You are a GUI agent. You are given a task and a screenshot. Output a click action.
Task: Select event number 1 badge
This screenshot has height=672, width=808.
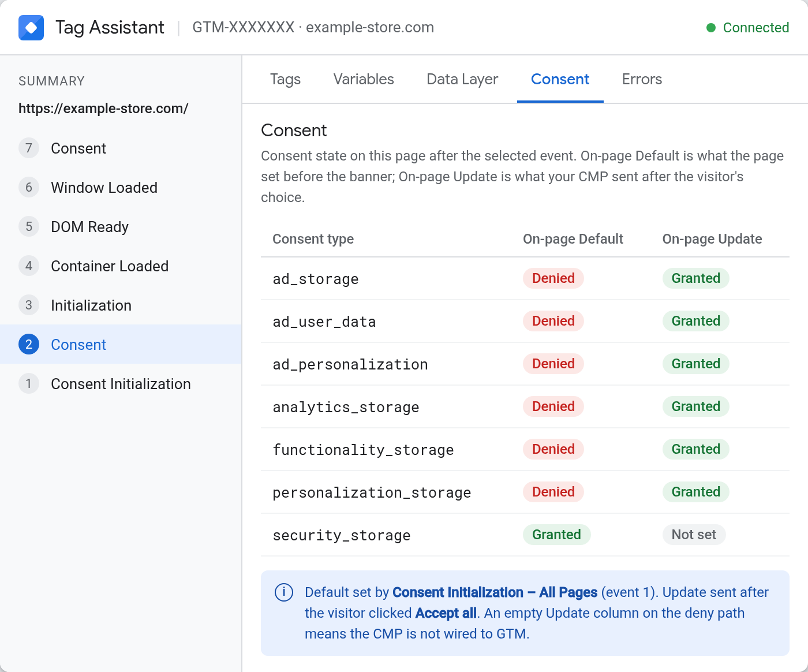coord(29,383)
